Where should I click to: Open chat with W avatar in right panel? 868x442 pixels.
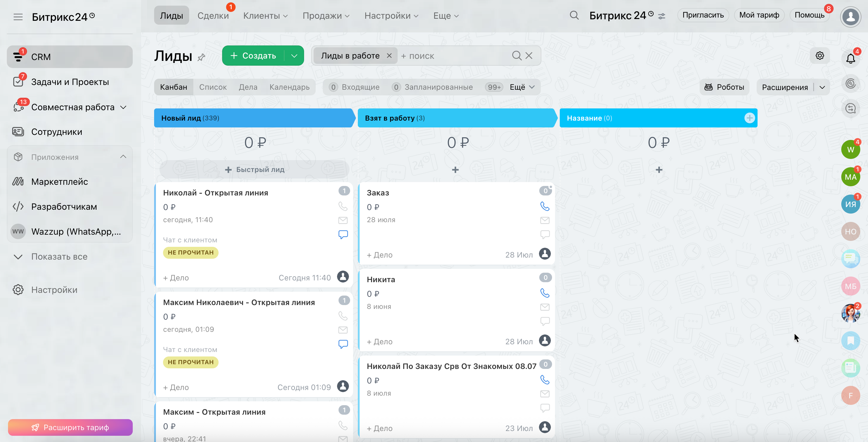point(850,149)
